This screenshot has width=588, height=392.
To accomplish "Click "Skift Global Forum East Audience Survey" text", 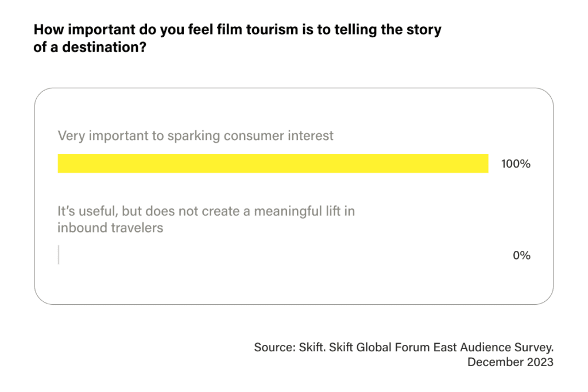I will click(x=440, y=347).
